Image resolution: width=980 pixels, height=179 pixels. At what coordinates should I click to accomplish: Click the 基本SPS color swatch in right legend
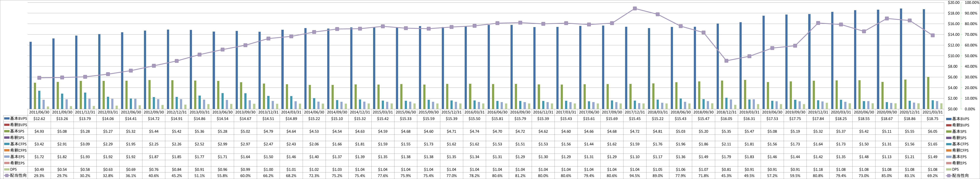tap(948, 131)
